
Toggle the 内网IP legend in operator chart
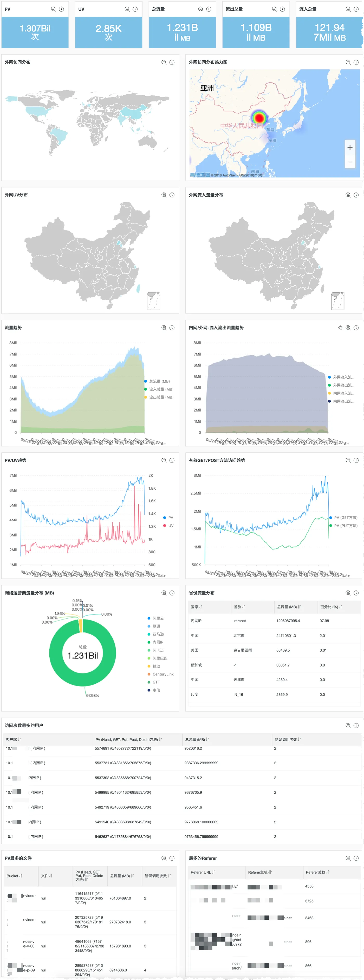155,642
